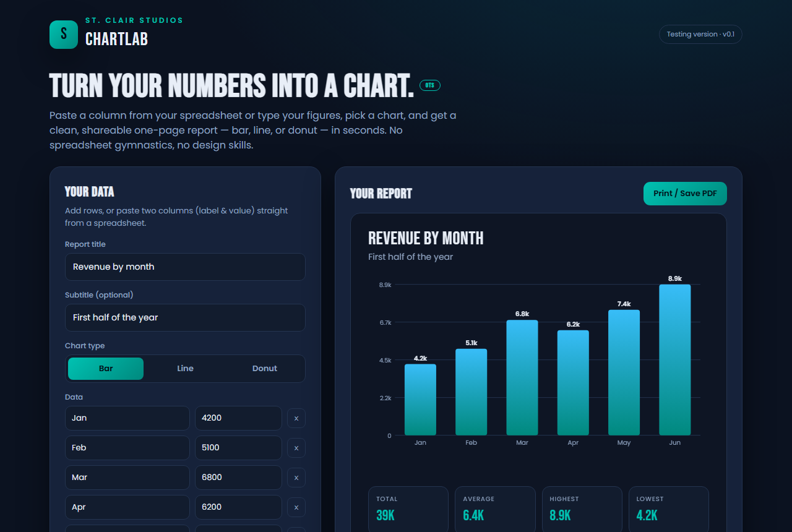Edit the Subtitle input field

point(185,317)
